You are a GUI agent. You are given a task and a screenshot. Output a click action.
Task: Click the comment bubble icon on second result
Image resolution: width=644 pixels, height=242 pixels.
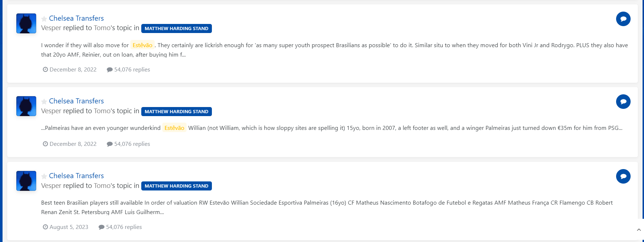[x=623, y=102]
